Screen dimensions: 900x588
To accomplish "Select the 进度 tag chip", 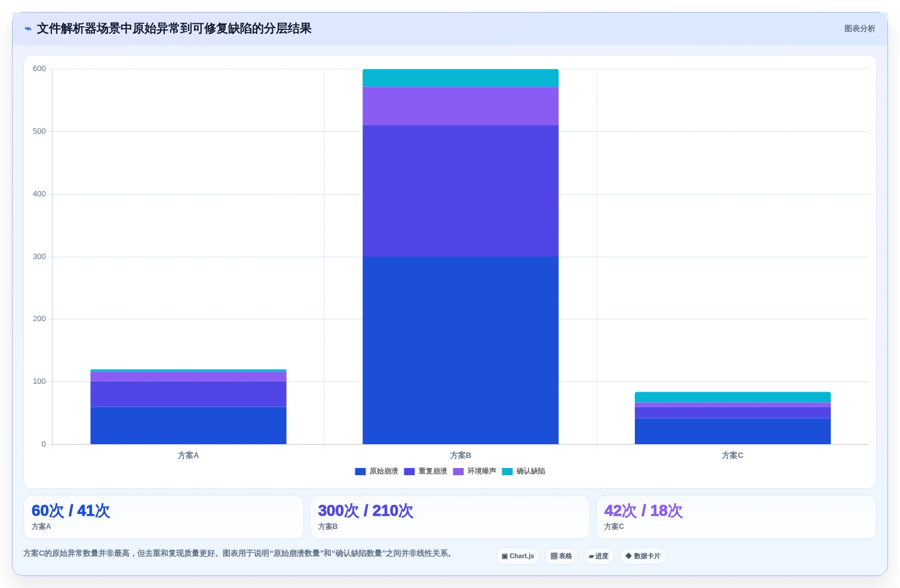I will [598, 556].
